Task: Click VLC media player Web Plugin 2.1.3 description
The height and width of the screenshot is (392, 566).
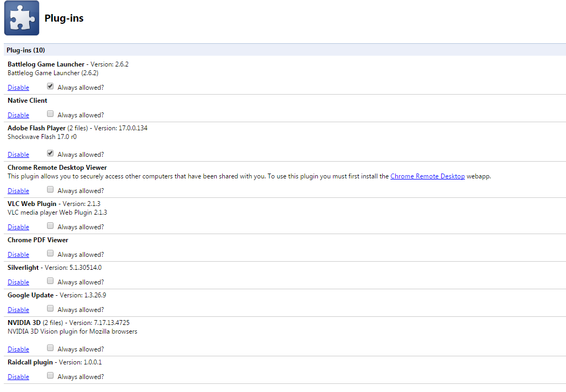Action: point(57,212)
